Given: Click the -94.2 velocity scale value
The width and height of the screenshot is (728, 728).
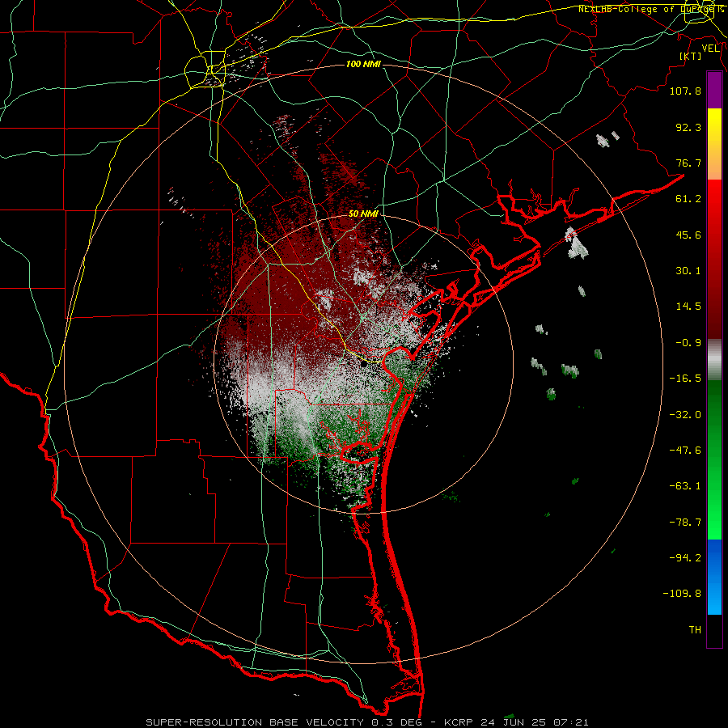Looking at the screenshot, I should [685, 557].
